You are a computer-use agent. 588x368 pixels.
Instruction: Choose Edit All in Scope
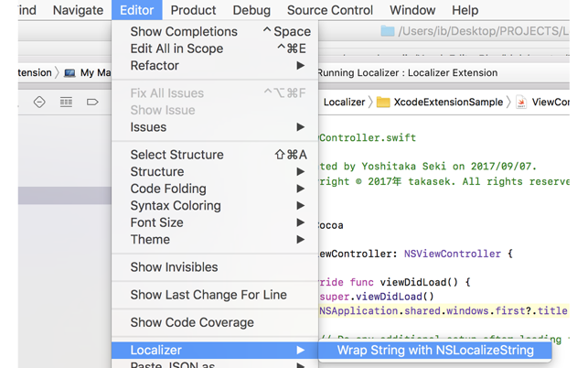(215, 49)
